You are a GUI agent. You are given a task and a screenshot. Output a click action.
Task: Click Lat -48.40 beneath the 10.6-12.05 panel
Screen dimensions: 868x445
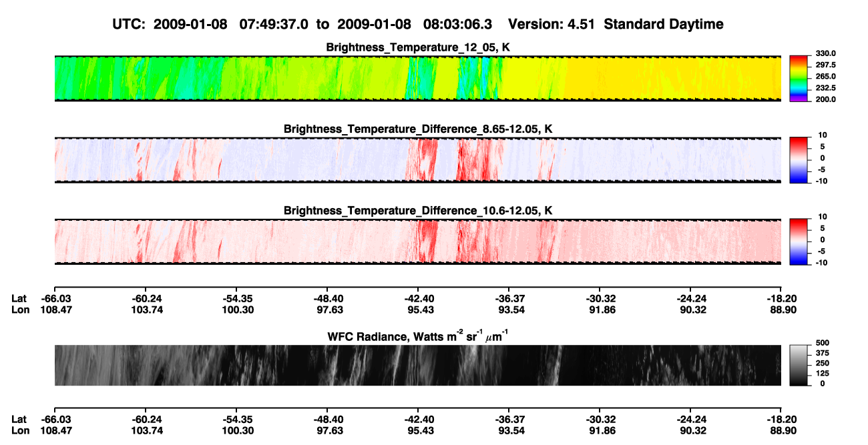coord(327,299)
